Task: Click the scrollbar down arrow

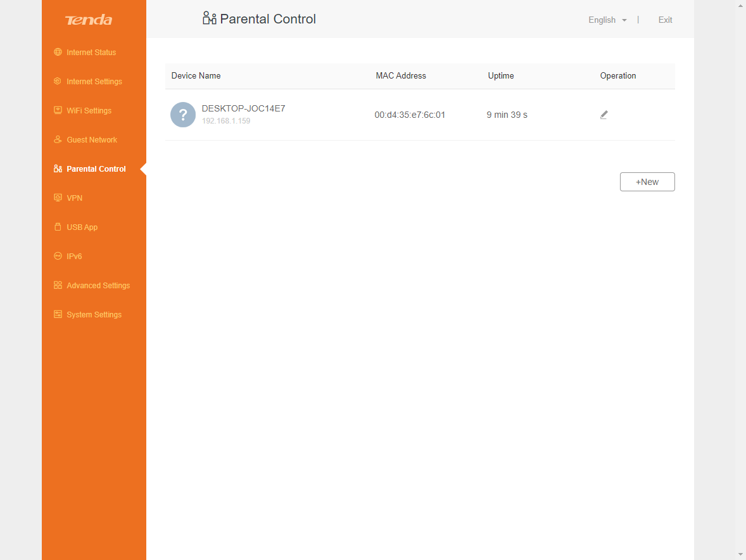Action: pos(741,555)
